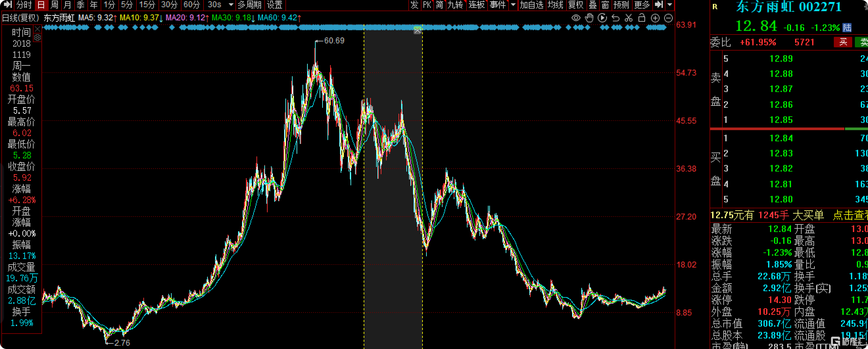Zoom in with the plus circle icon
The width and height of the screenshot is (868, 349).
tap(655, 18)
